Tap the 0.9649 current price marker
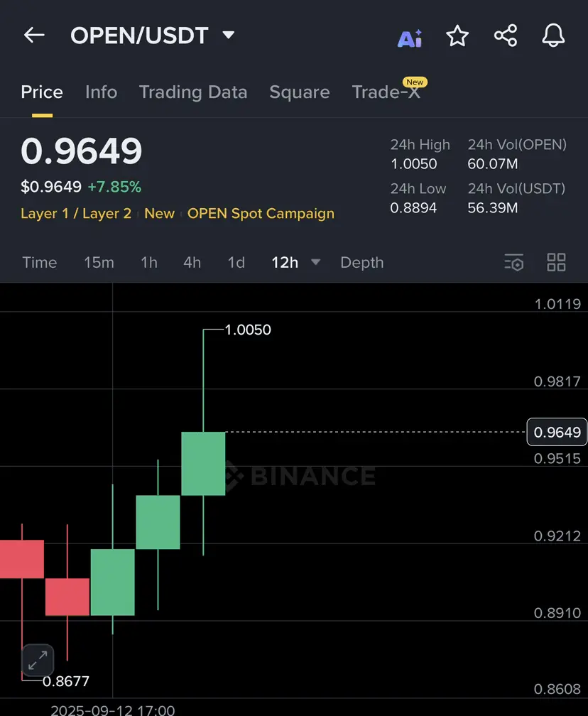This screenshot has width=588, height=716. point(557,432)
